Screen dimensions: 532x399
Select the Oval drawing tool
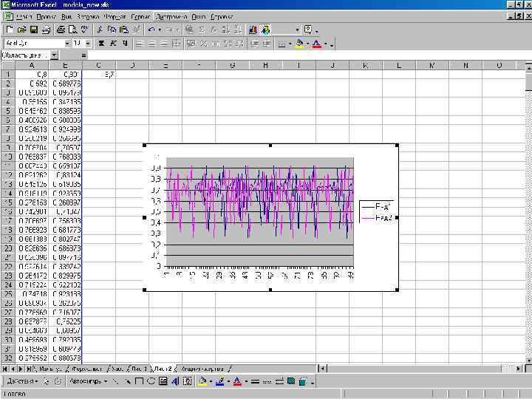click(x=151, y=381)
